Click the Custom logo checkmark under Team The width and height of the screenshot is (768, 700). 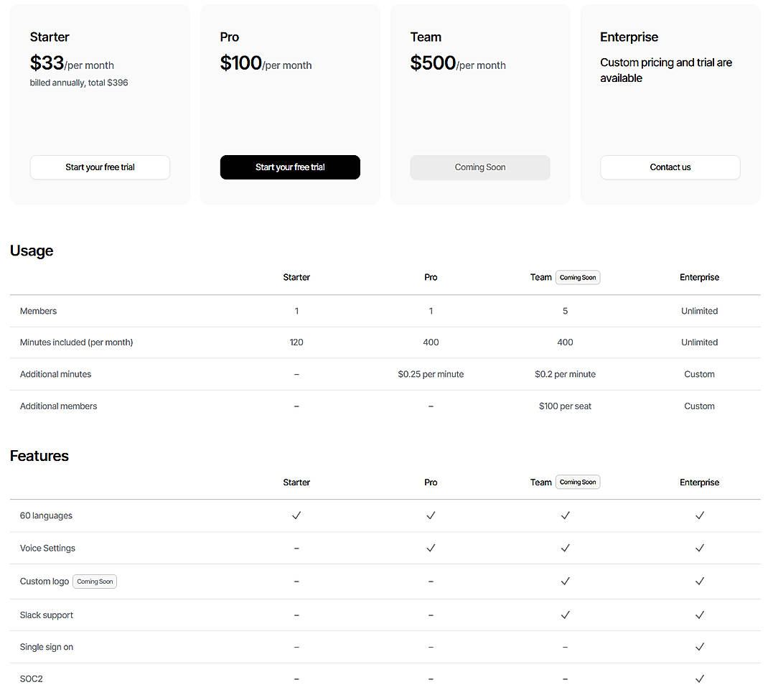coord(565,581)
